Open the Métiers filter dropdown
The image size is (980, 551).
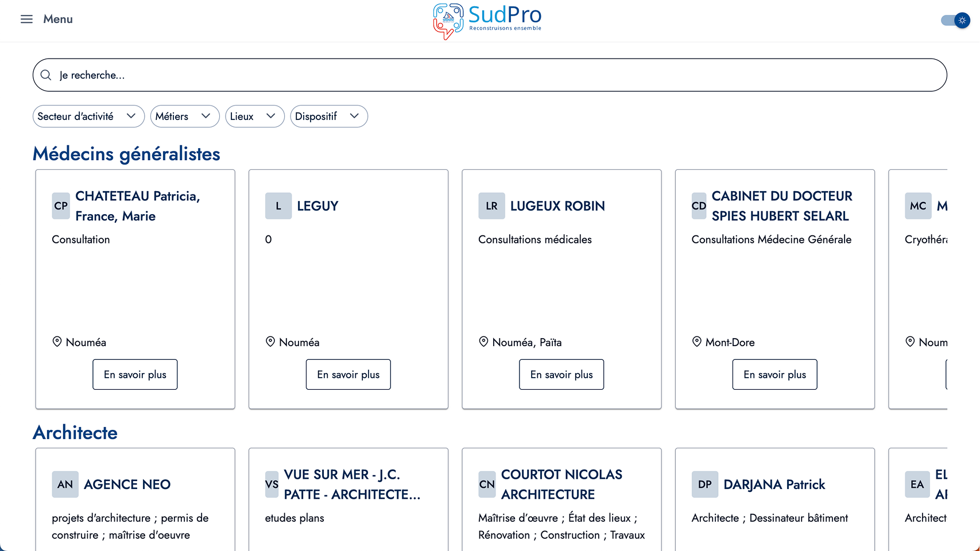click(185, 117)
